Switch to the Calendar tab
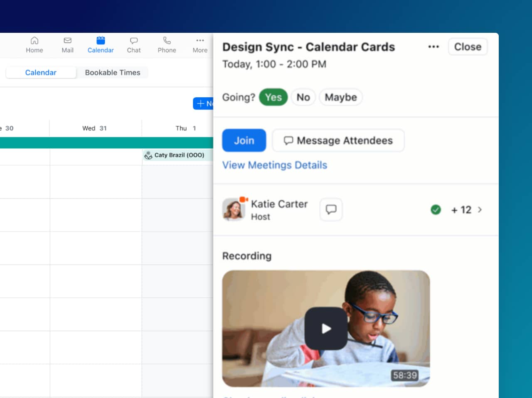This screenshot has width=532, height=398. point(41,72)
